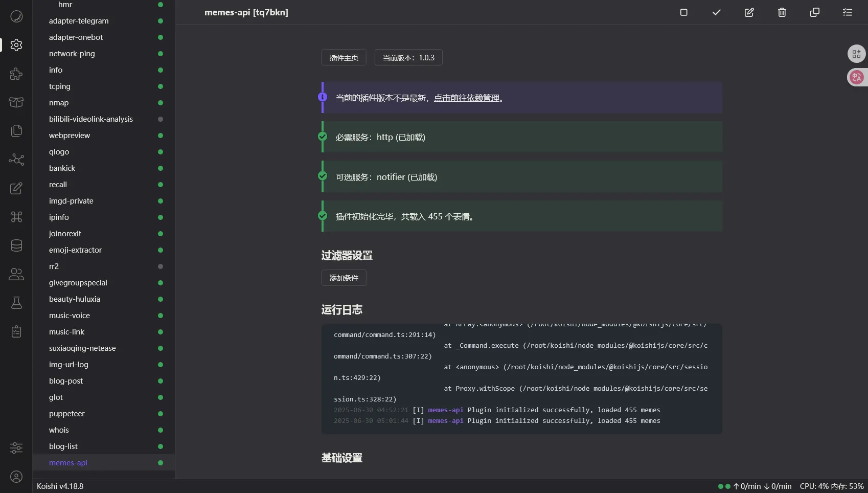This screenshot has width=868, height=493.
Task: Open user profile icon at sidebar bottom
Action: 16,477
